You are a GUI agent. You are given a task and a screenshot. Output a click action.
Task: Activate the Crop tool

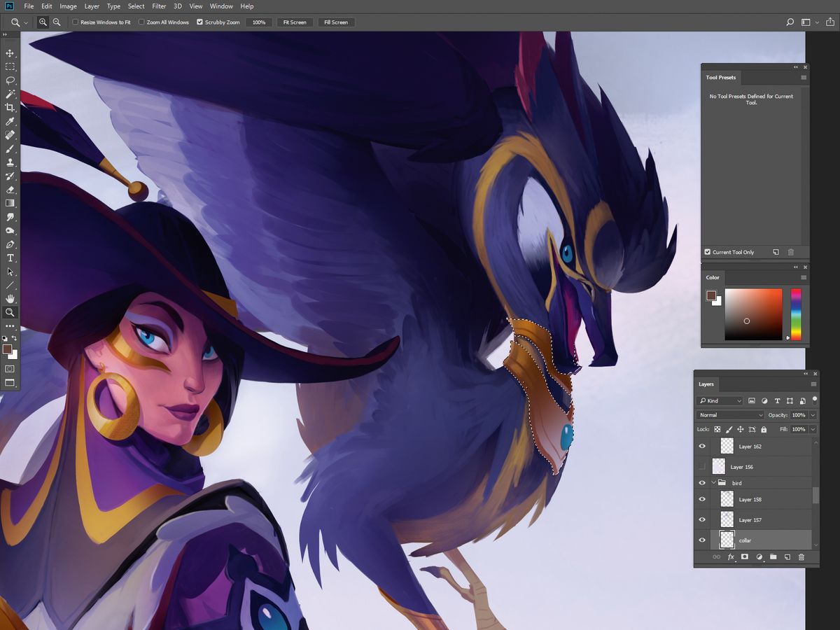(10, 108)
